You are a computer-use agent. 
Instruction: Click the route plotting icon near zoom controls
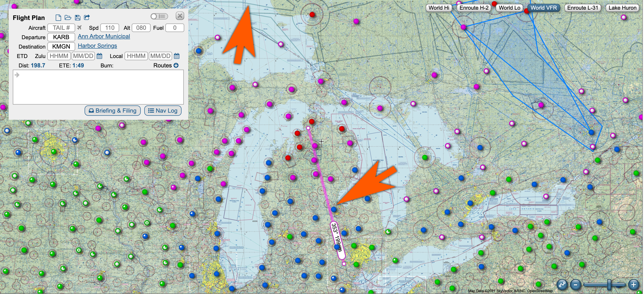(x=562, y=285)
